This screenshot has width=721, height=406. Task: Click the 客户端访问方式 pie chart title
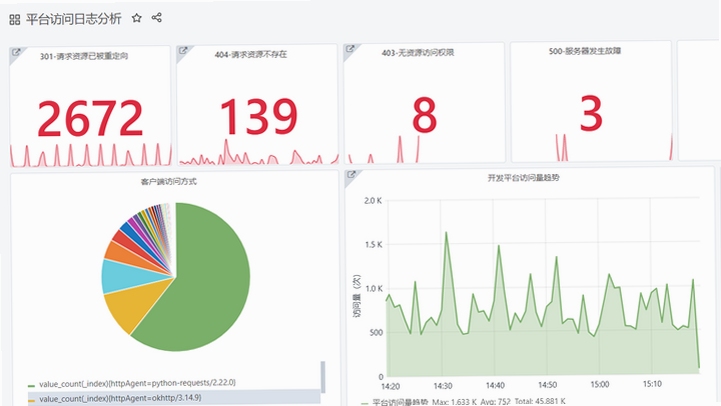[x=169, y=182]
